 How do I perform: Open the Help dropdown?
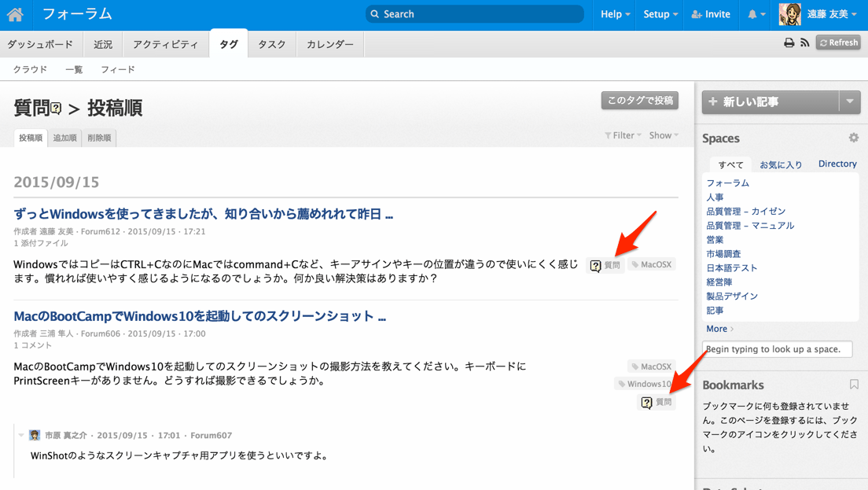tap(615, 14)
